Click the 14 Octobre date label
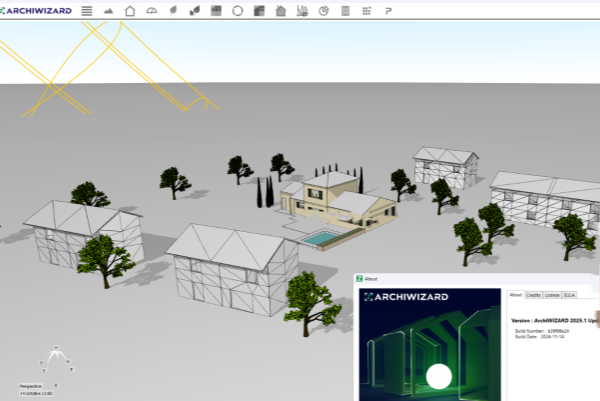This screenshot has width=600, height=401. pos(34,392)
